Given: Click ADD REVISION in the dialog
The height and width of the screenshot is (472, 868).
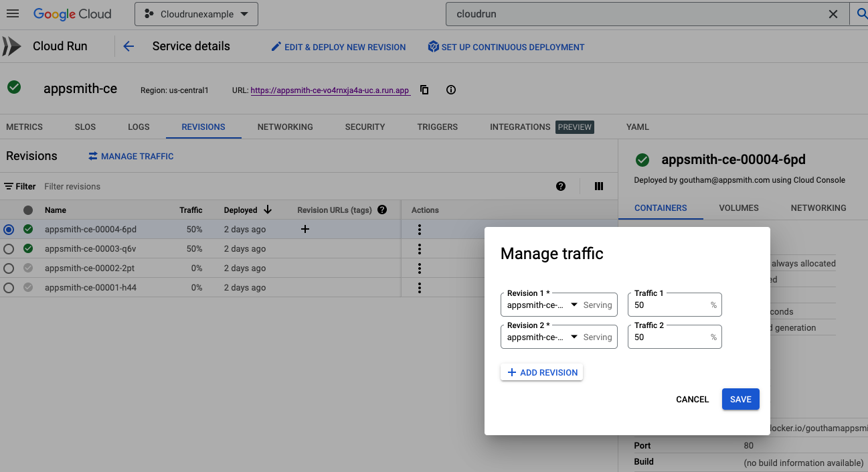Looking at the screenshot, I should coord(541,372).
